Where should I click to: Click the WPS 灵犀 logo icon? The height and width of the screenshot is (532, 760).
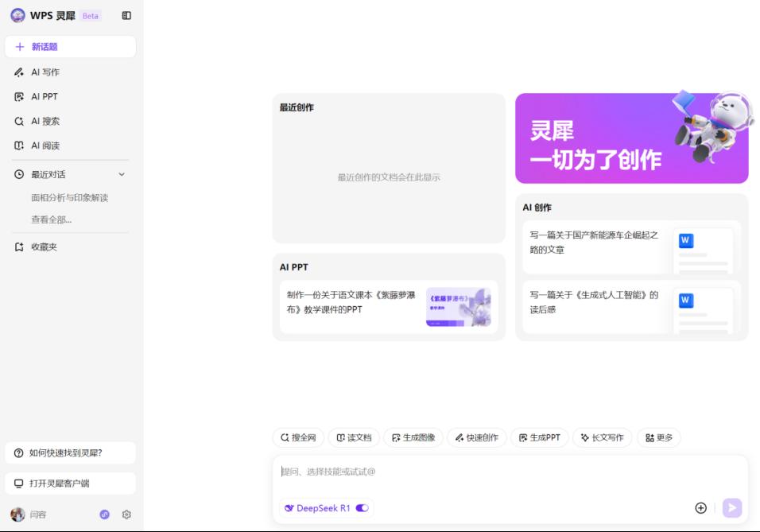click(18, 16)
